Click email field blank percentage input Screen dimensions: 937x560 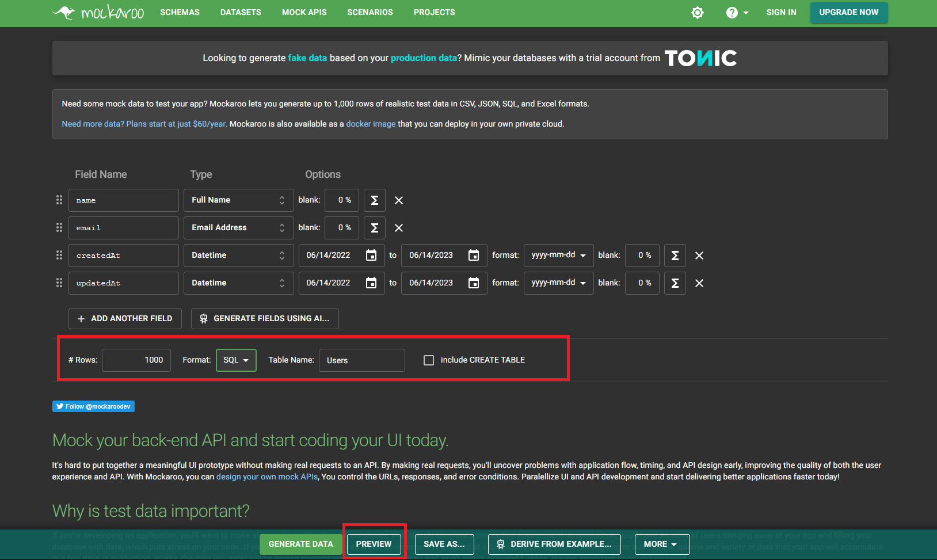coord(342,228)
